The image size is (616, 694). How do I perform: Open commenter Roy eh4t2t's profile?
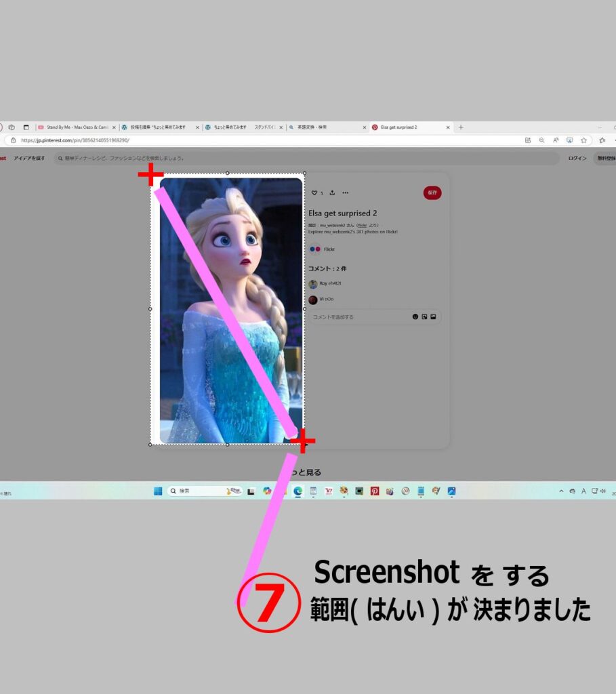[325, 284]
